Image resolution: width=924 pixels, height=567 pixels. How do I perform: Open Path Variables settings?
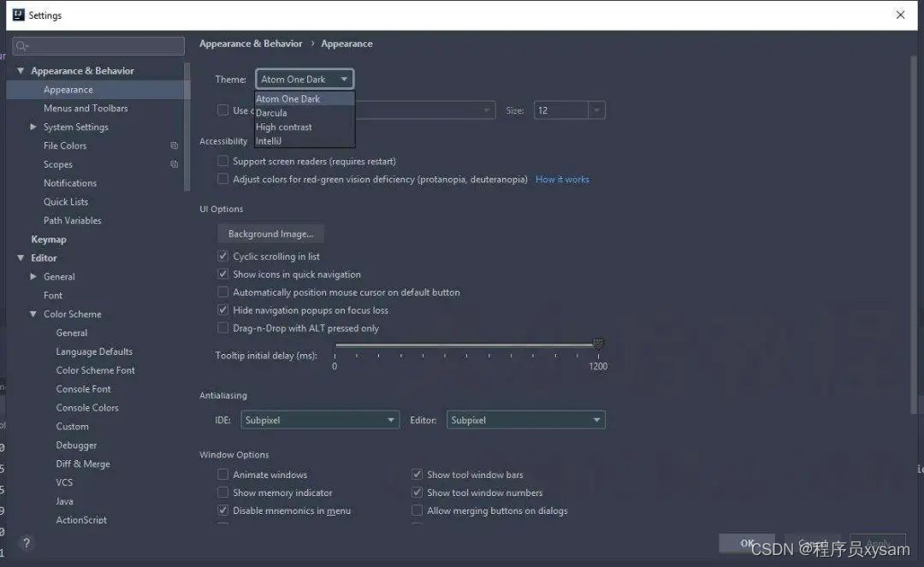click(72, 220)
